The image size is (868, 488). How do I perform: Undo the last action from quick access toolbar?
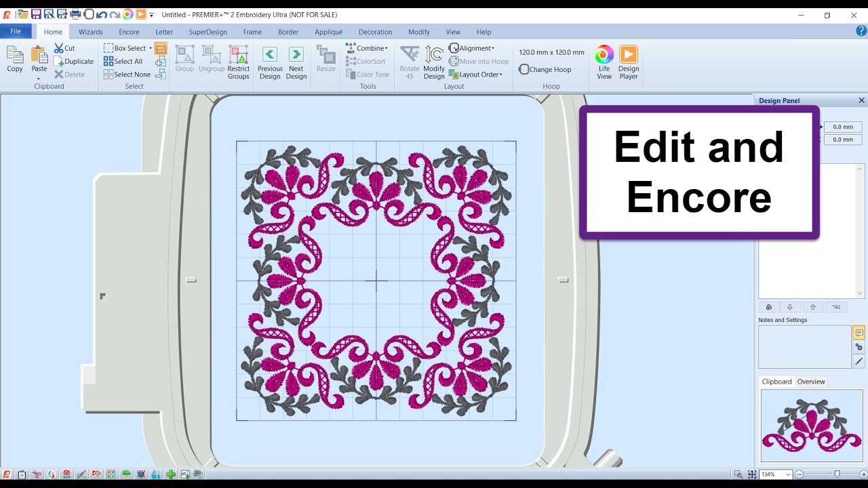[x=102, y=14]
